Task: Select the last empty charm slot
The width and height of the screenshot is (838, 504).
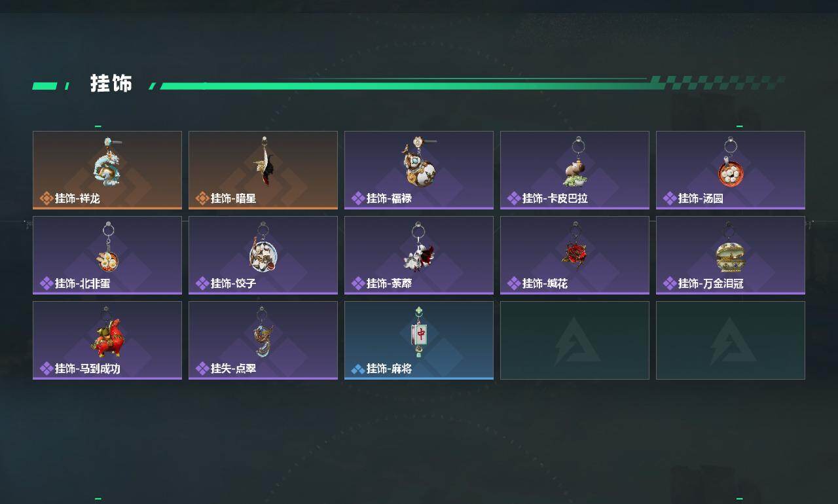Action: click(x=731, y=340)
